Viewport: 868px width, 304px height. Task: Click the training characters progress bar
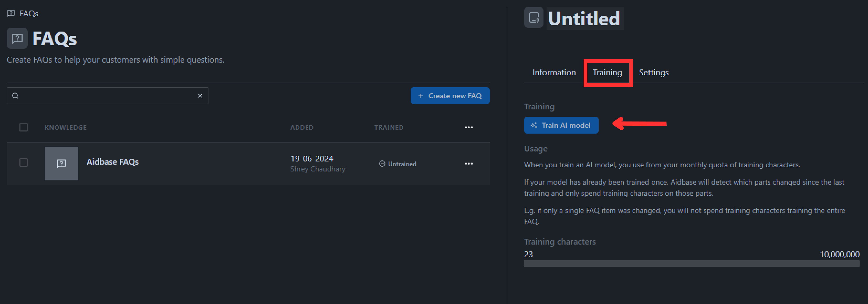tap(692, 264)
